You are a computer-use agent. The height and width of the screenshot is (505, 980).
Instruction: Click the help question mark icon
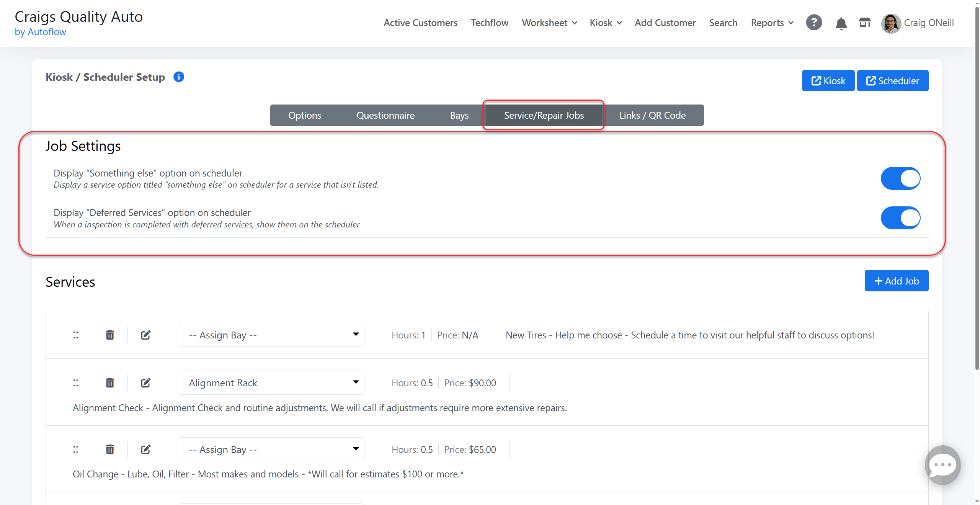(814, 23)
